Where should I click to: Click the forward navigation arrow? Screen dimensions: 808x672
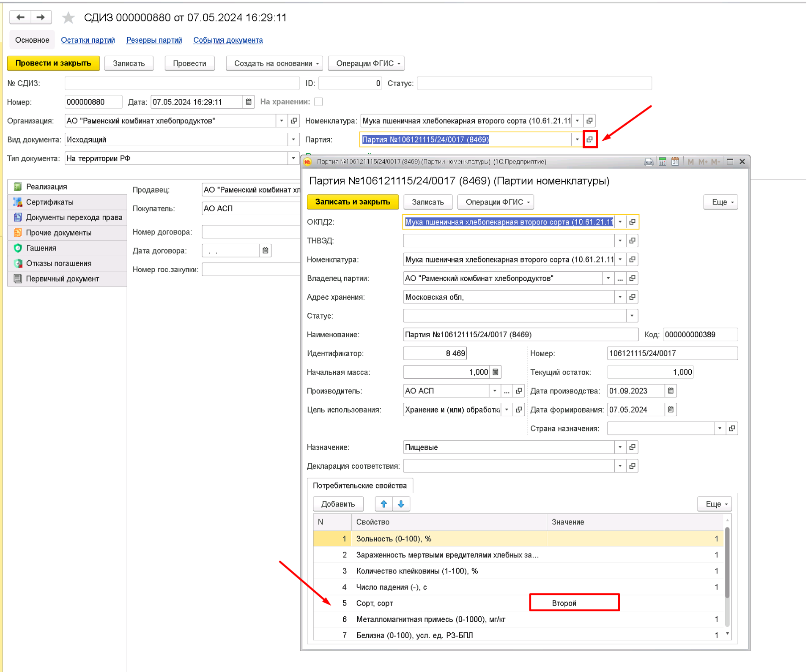point(41,17)
